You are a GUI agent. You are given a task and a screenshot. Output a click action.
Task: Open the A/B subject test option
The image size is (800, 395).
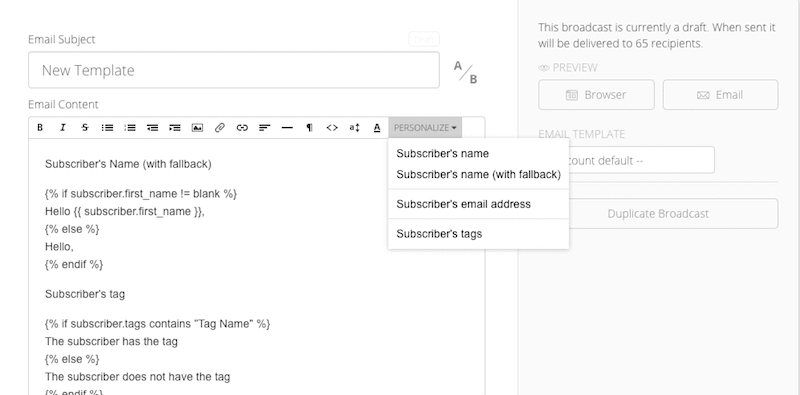click(465, 72)
